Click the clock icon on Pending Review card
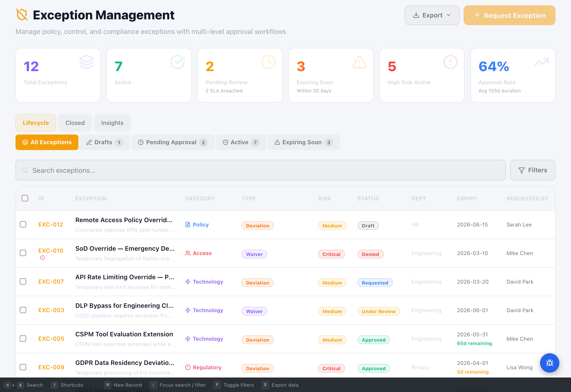This screenshot has height=392, width=571. [268, 62]
